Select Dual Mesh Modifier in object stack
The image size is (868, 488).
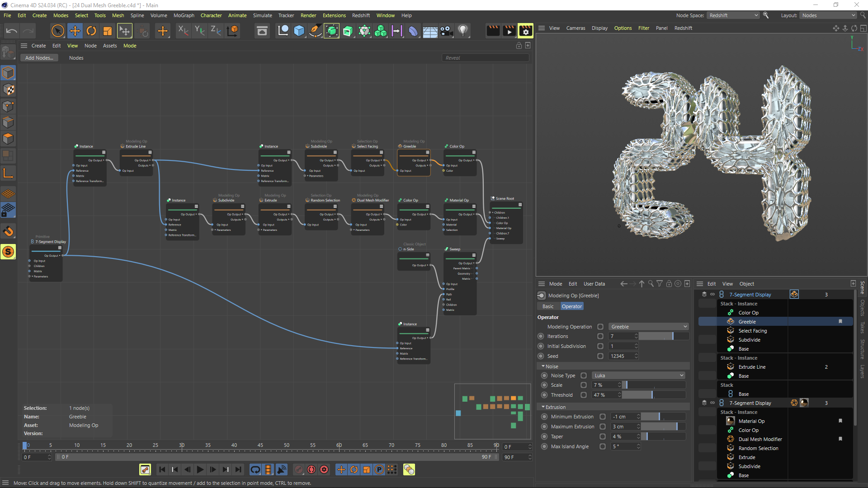pos(760,439)
